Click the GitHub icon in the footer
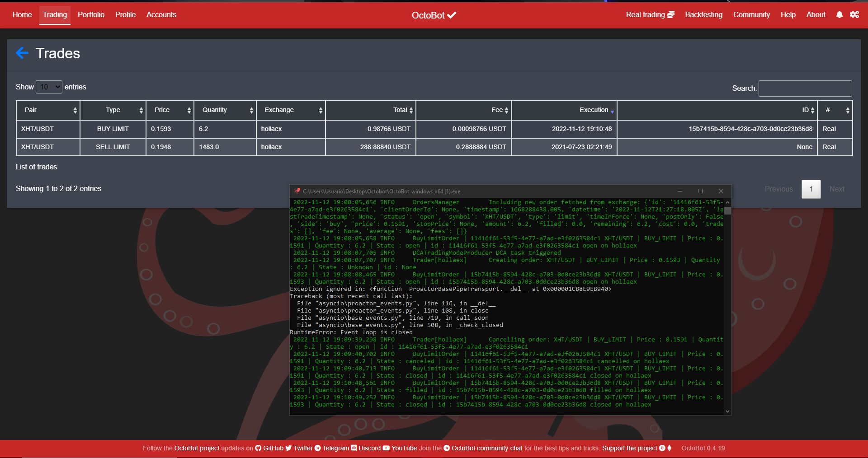868x458 pixels. point(258,448)
